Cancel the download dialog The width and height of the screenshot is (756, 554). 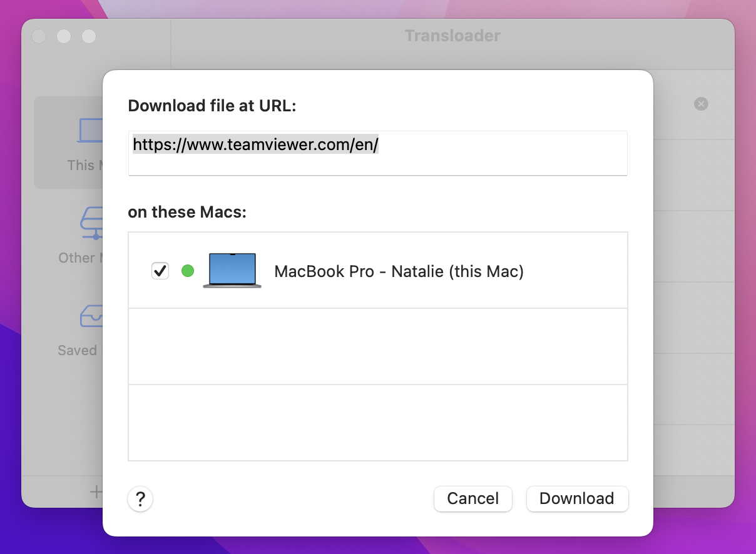pyautogui.click(x=473, y=498)
